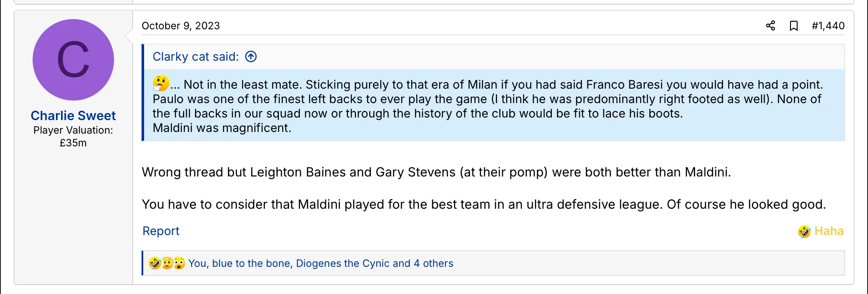Click the astonished emoji in reactions bar
The height and width of the screenshot is (294, 868).
point(179,263)
